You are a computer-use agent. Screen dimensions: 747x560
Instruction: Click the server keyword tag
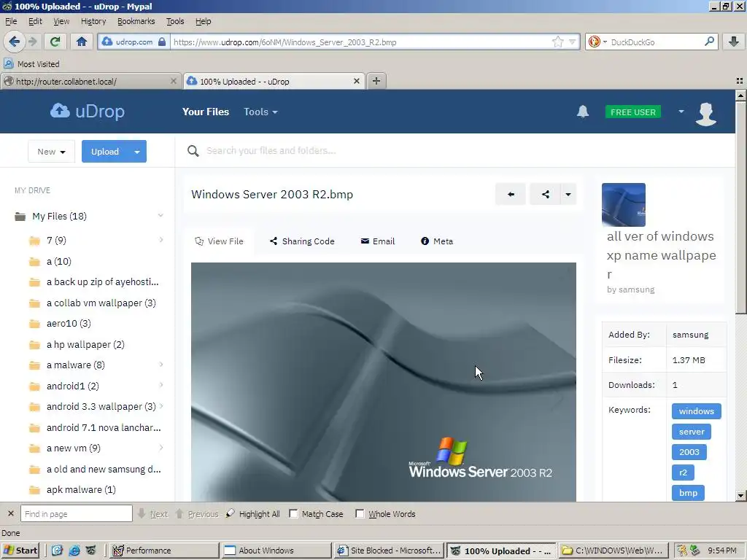click(692, 432)
